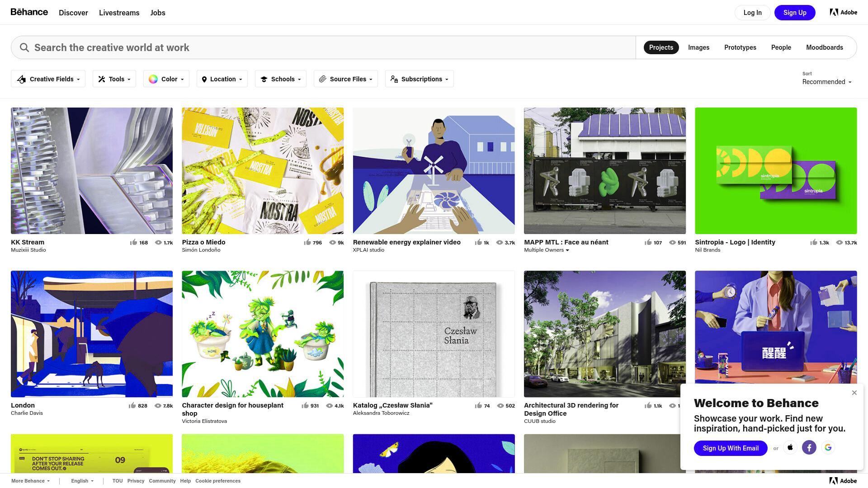This screenshot has width=868, height=488.
Task: Click thumbs-up icon on Katalog Czesław Słania
Action: [478, 405]
